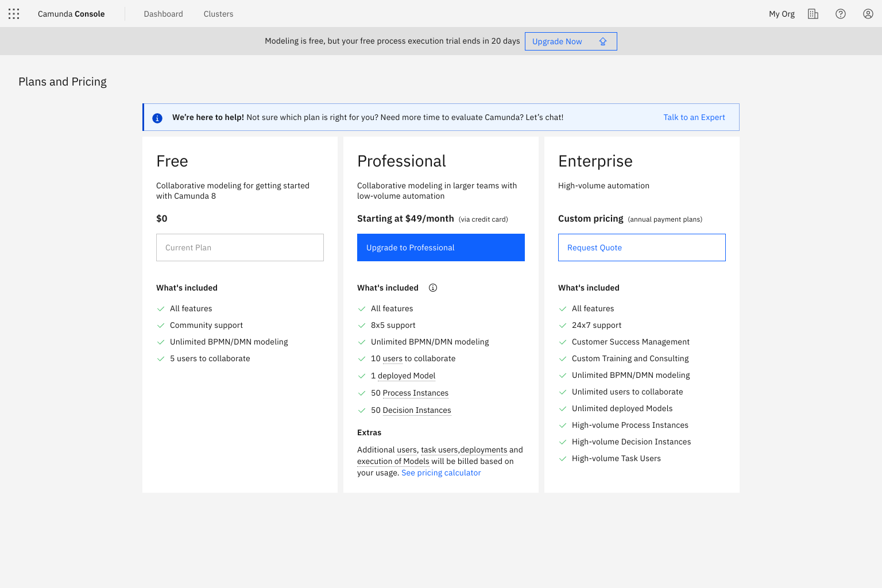Click the Request Quote button
This screenshot has height=588, width=882.
tap(641, 247)
